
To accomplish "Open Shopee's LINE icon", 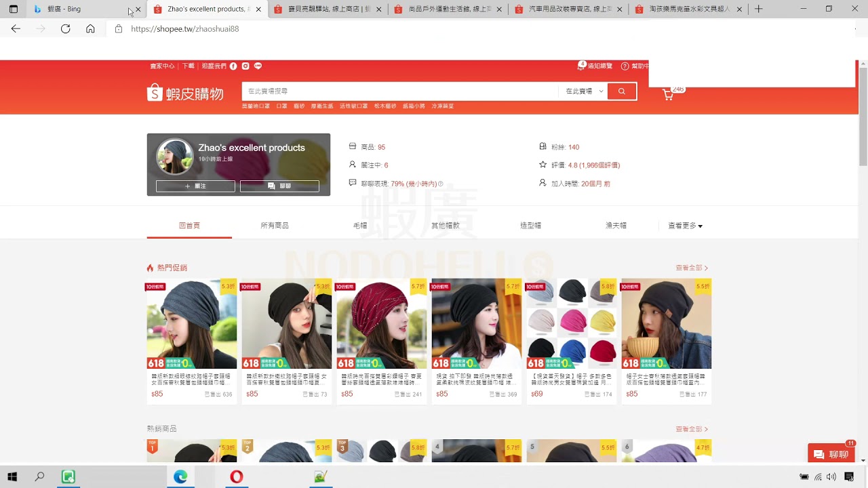I will pyautogui.click(x=258, y=66).
